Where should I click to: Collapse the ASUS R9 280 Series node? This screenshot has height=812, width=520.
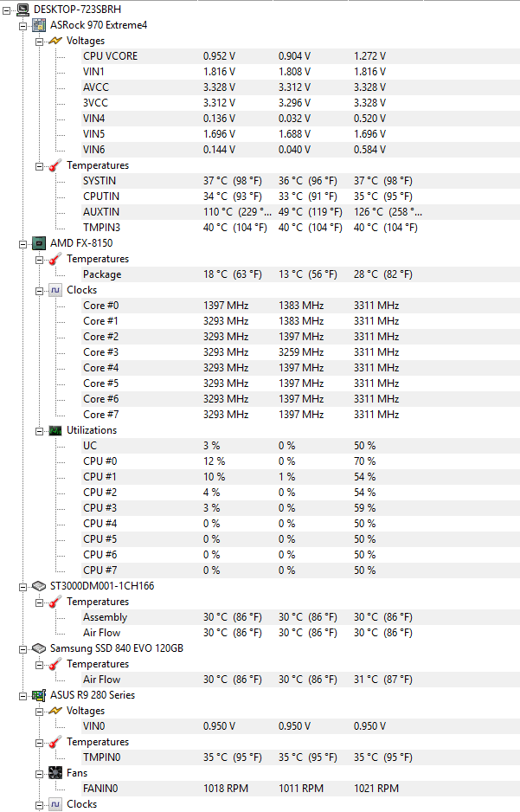[22, 695]
